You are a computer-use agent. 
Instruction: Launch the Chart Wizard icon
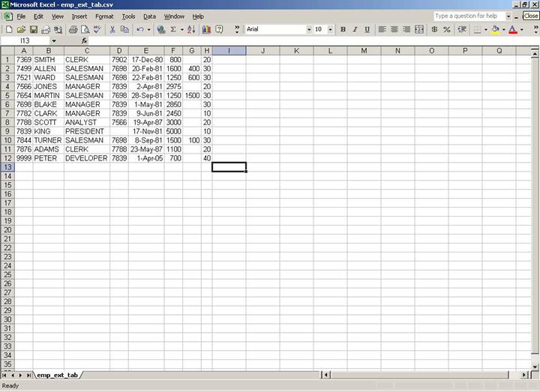coord(205,29)
